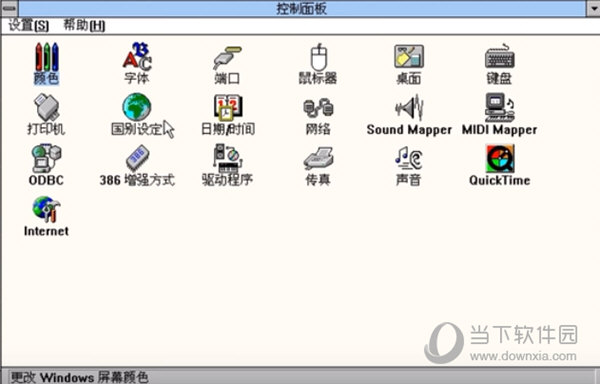600x384 pixels.
Task: Click the status bar text 更改 Windows 屏幕颜色
Action: pos(79,377)
